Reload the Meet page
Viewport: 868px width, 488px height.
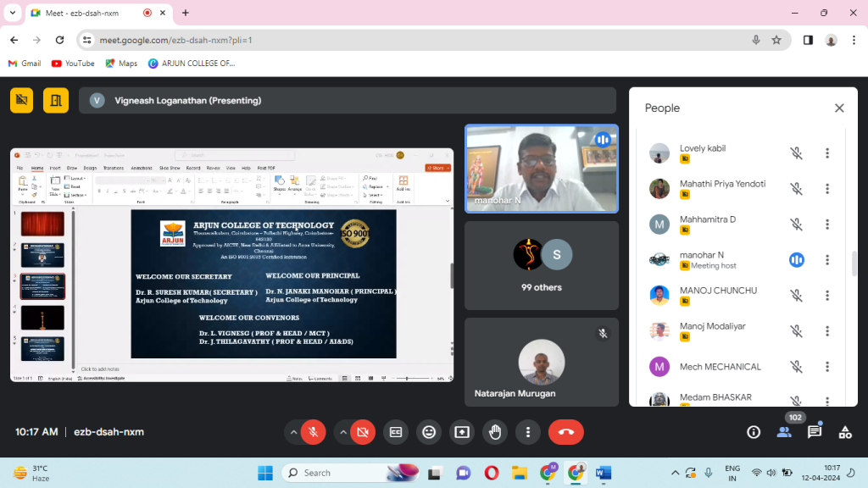[60, 40]
